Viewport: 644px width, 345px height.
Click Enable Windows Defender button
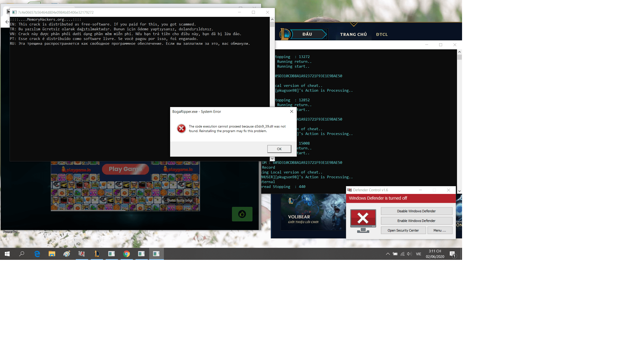coord(416,221)
